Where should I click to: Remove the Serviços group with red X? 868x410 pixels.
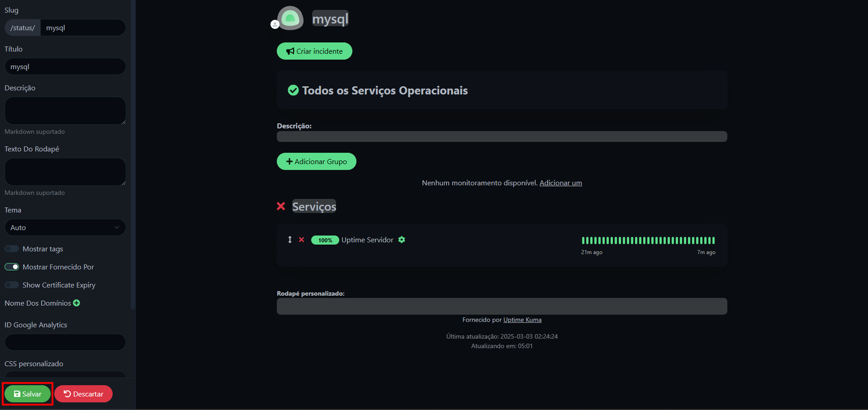coord(281,206)
